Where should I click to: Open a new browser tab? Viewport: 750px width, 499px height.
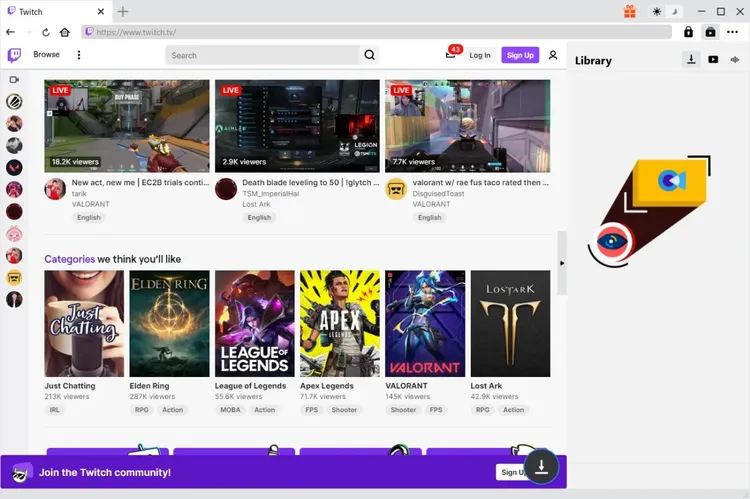123,11
